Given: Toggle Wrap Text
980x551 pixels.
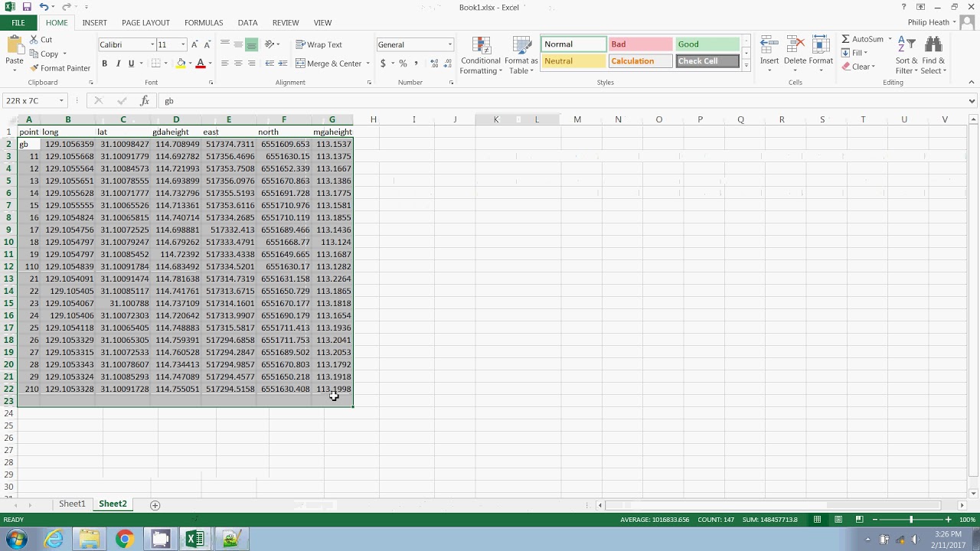Looking at the screenshot, I should point(319,44).
